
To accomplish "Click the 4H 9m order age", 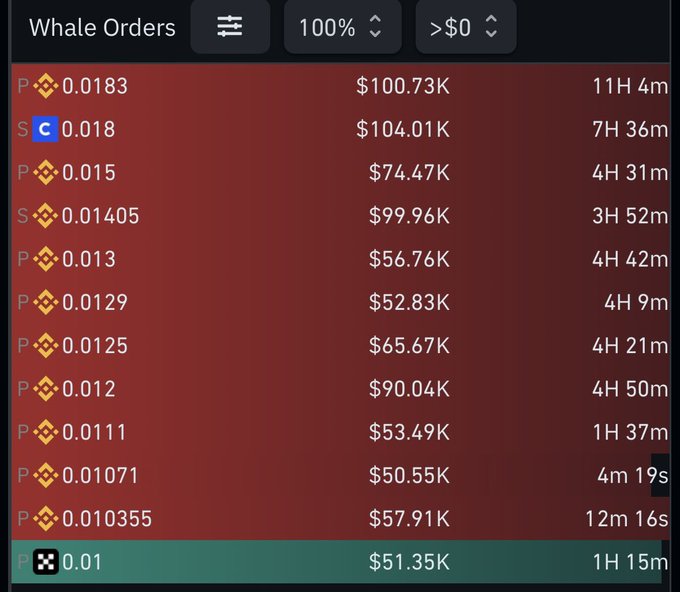I will pyautogui.click(x=637, y=302).
